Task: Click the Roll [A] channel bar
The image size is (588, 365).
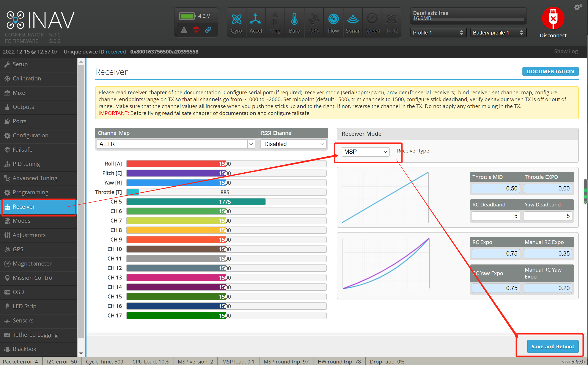Action: click(226, 164)
